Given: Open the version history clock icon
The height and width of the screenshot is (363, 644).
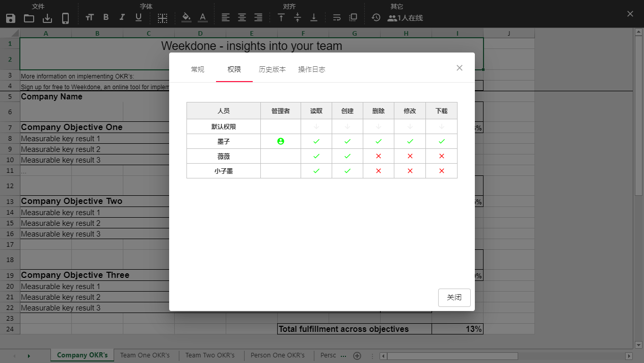Looking at the screenshot, I should pyautogui.click(x=376, y=17).
